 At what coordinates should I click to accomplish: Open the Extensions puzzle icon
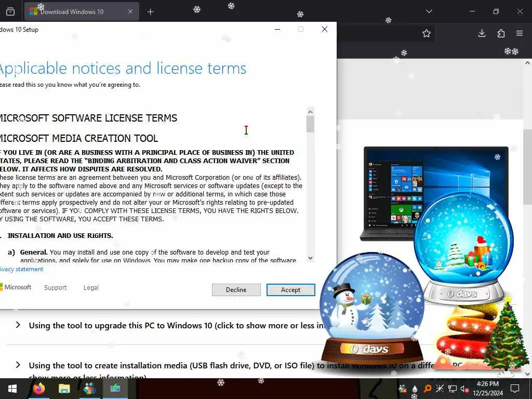point(501,33)
